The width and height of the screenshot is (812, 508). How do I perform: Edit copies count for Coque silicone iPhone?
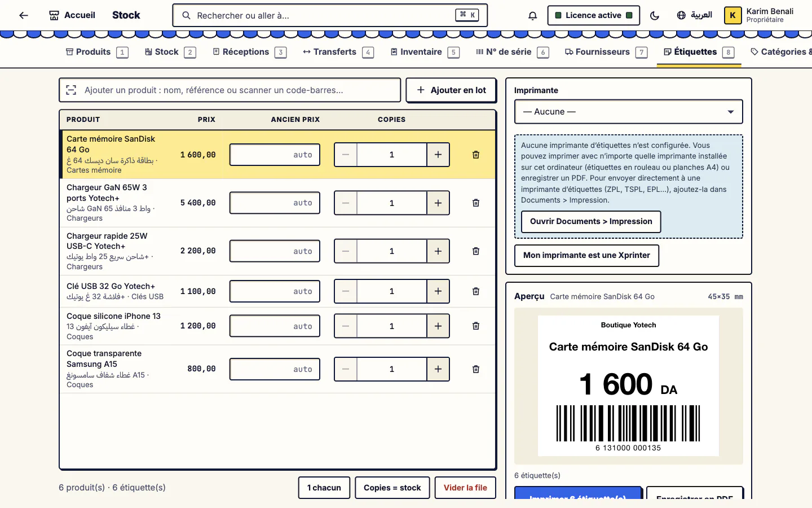coord(392,326)
